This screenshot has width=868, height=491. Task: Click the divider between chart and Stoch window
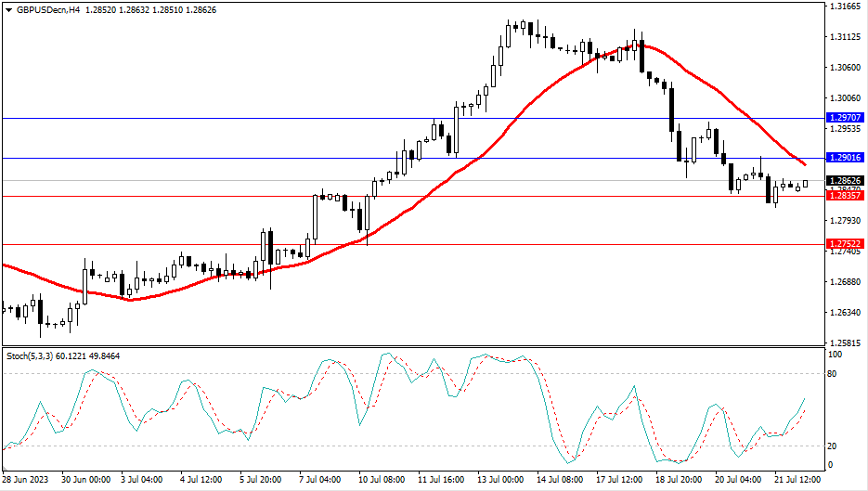coord(412,347)
